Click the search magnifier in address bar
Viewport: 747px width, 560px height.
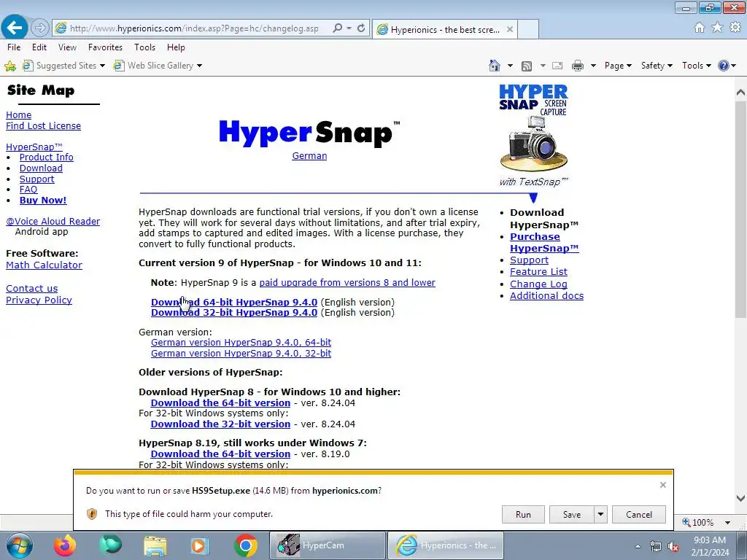337,28
